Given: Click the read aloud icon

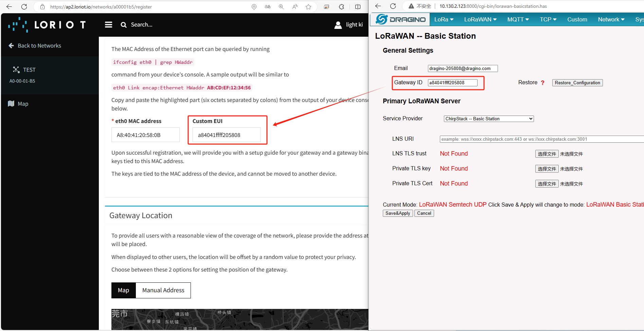Looking at the screenshot, I should pos(295,7).
